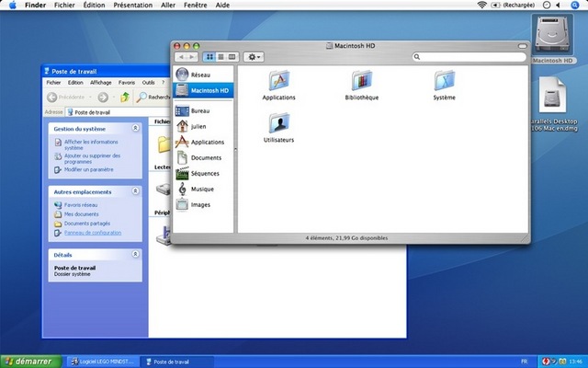Open the Aller menu
Image resolution: width=588 pixels, height=368 pixels.
click(x=168, y=5)
